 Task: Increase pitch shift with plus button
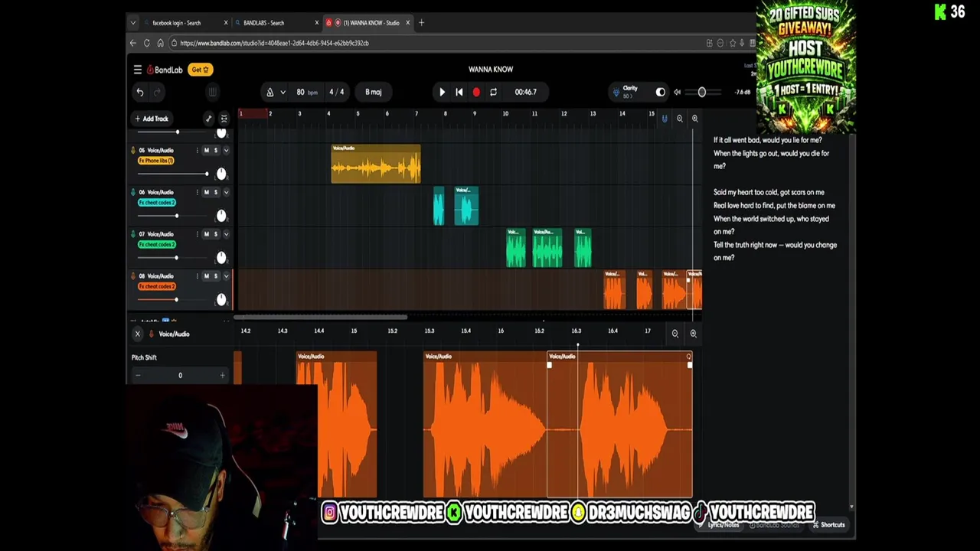[x=222, y=375]
